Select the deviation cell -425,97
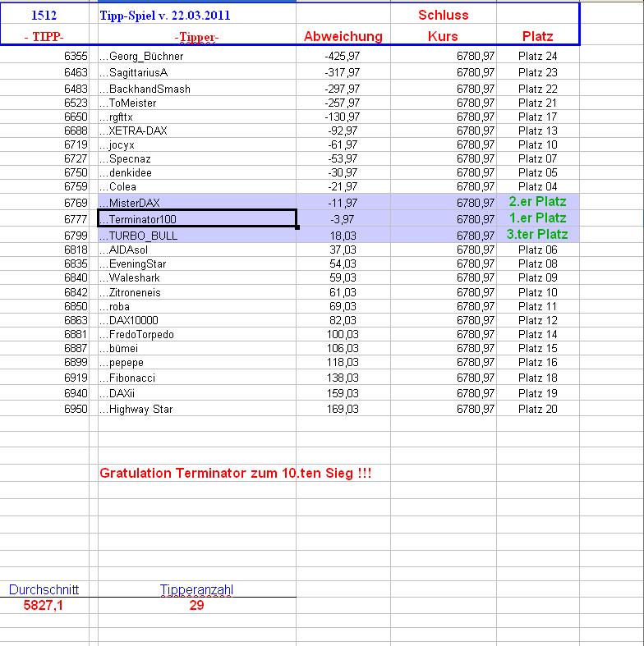The width and height of the screenshot is (644, 646). pyautogui.click(x=343, y=56)
